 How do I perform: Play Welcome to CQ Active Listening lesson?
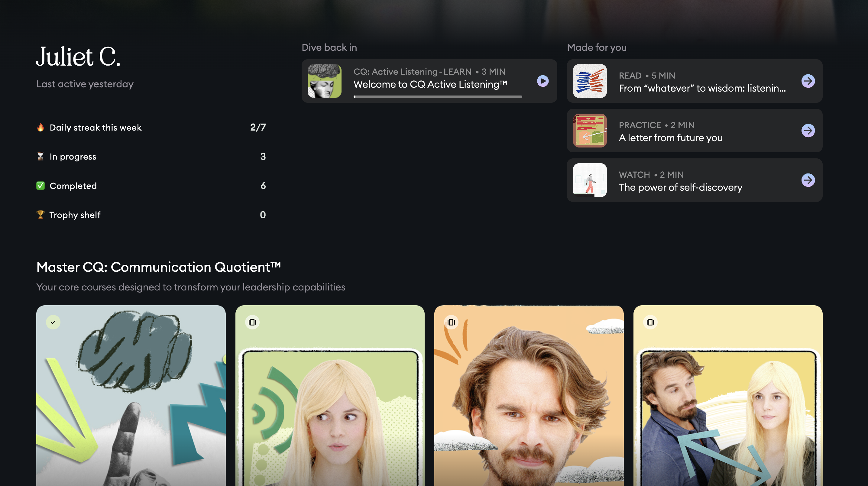(542, 81)
